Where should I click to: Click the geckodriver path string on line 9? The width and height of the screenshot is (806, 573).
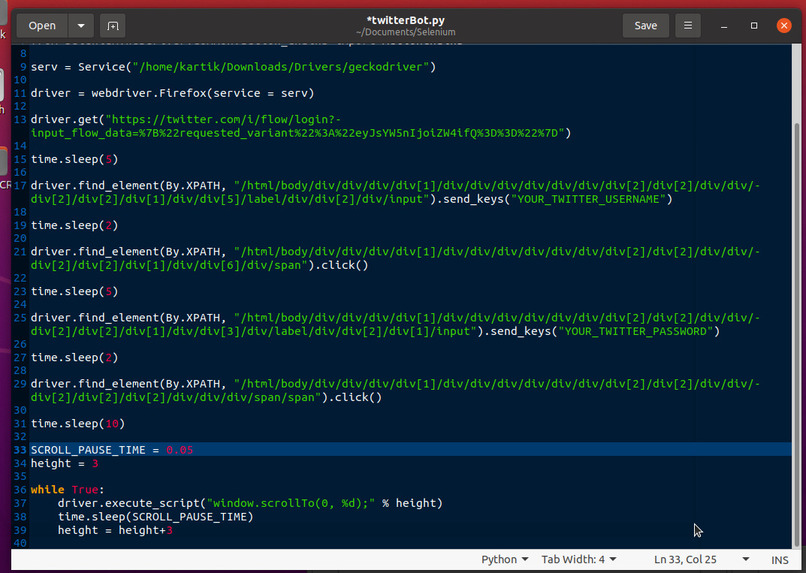pos(281,67)
